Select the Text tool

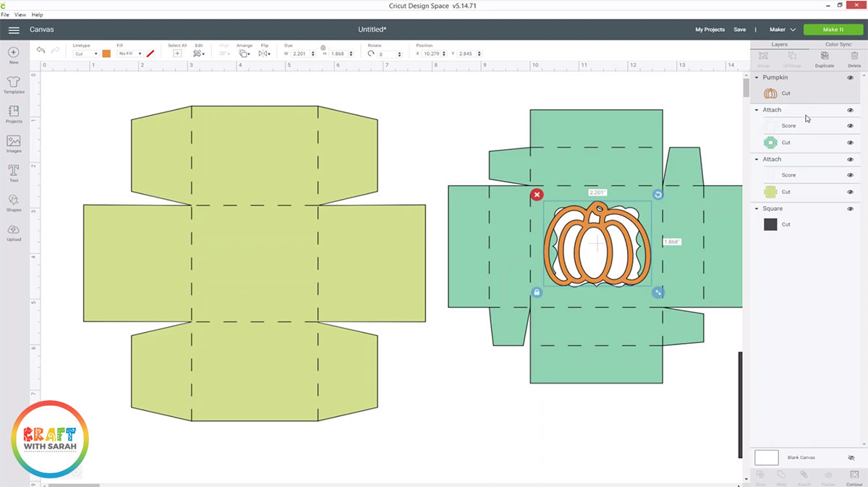[14, 173]
